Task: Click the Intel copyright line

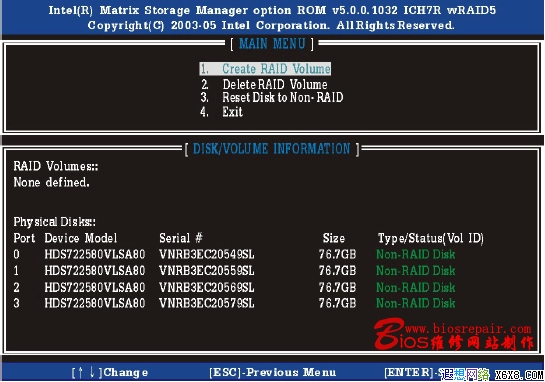Action: (271, 25)
